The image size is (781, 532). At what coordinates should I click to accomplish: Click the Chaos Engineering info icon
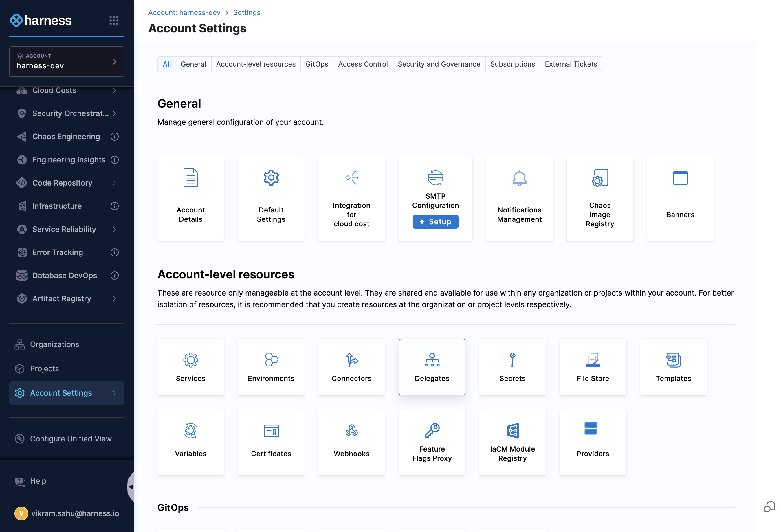[x=115, y=136]
